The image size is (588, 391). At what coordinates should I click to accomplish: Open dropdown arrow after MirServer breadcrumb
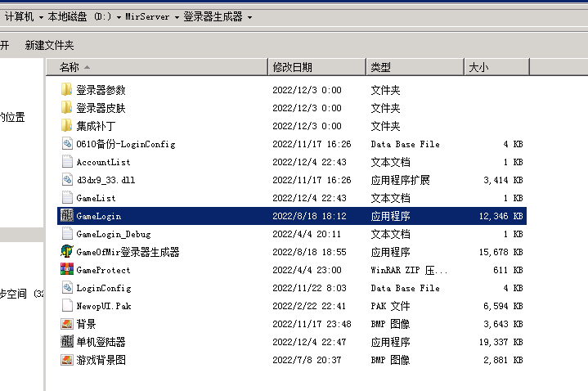[x=177, y=18]
